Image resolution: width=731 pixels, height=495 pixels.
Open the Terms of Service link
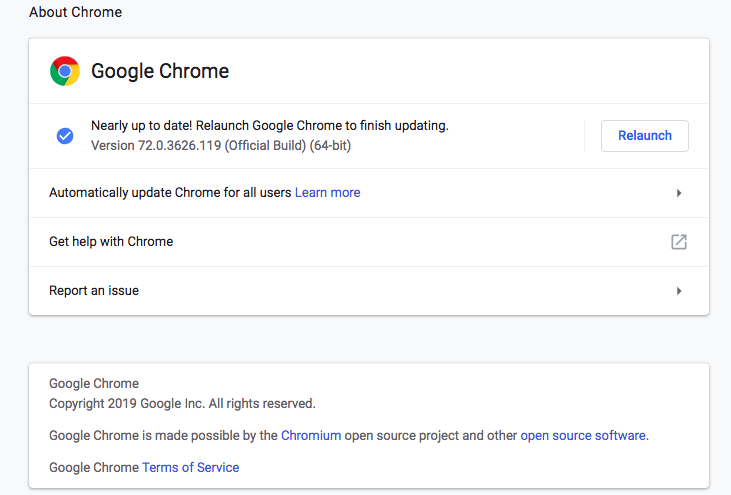tap(191, 468)
